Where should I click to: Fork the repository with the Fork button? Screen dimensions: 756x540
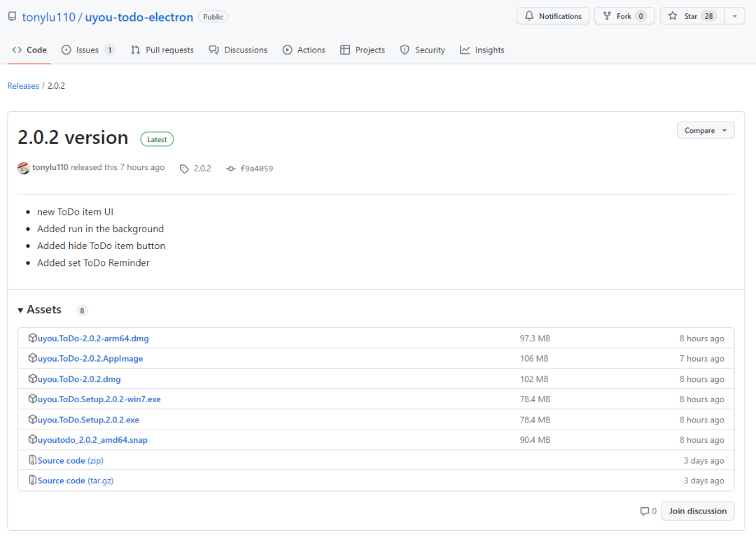click(x=624, y=16)
